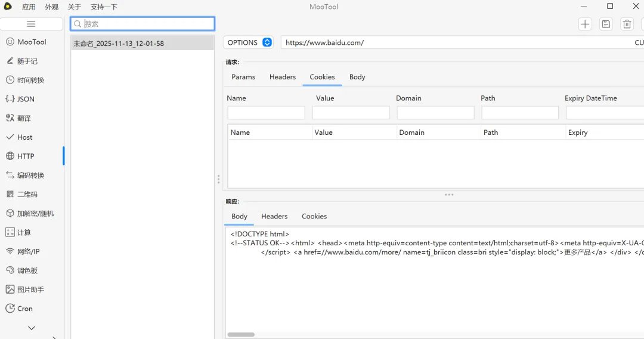Click the cookie Value input field
644x339 pixels.
click(x=351, y=113)
